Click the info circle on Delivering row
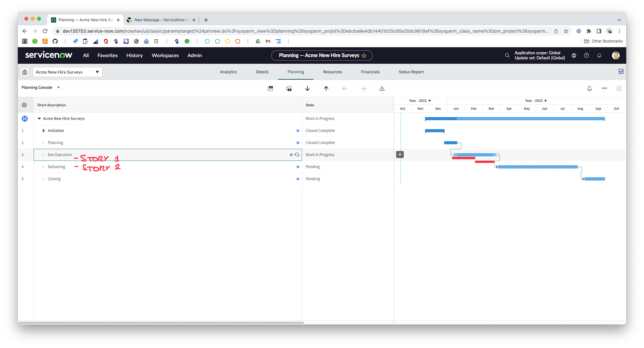 coord(298,167)
